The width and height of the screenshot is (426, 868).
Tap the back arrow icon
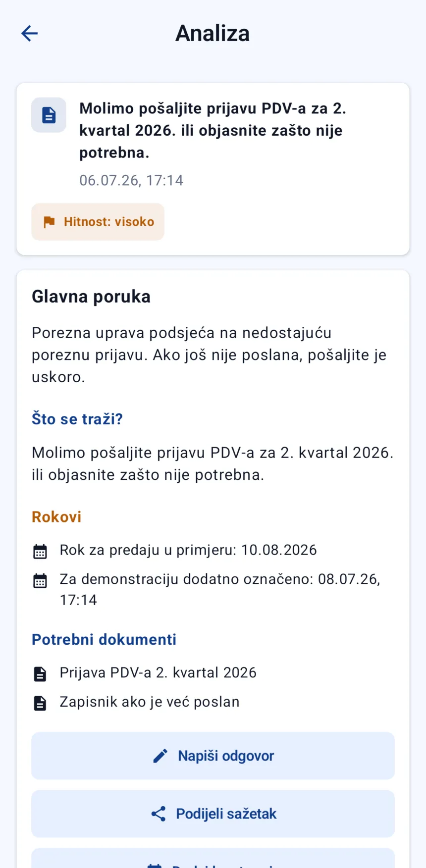coord(29,33)
